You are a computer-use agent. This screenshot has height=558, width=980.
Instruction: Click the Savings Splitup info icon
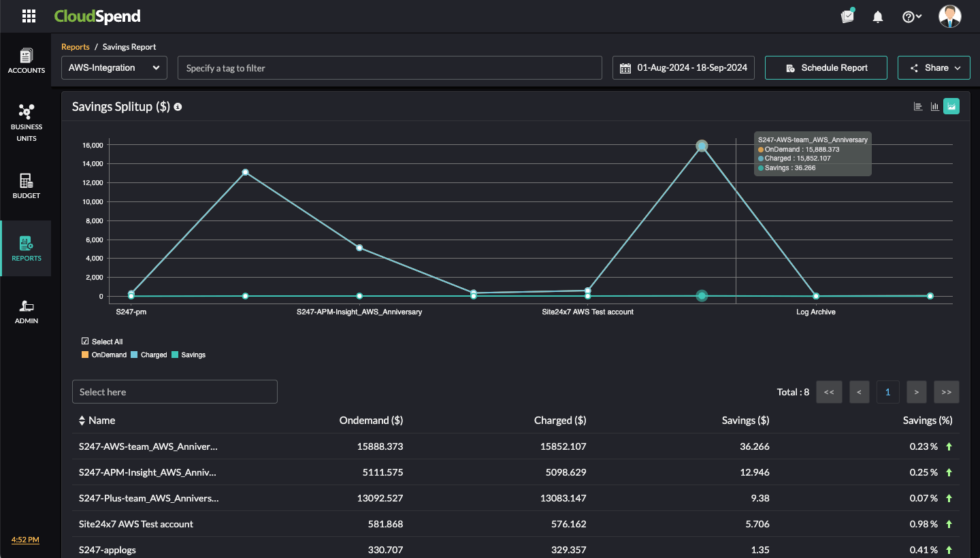point(178,107)
